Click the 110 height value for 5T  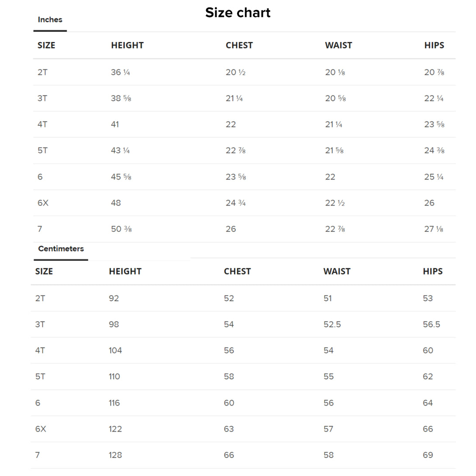point(114,377)
